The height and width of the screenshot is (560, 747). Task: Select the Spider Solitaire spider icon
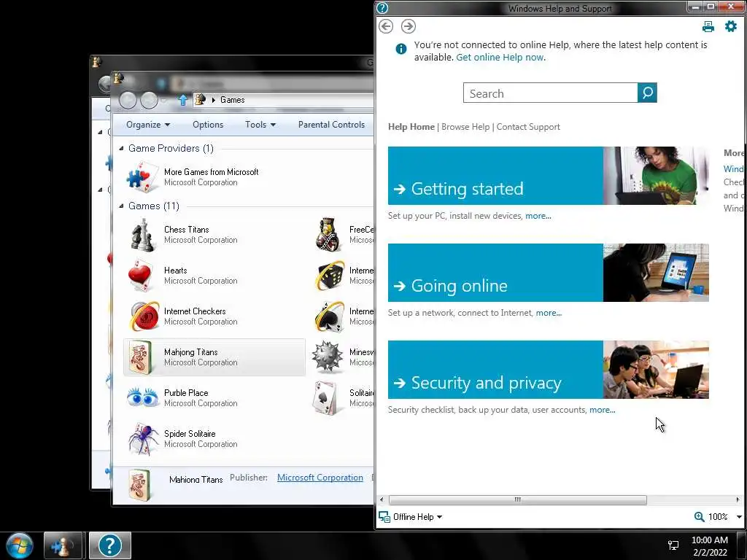(144, 438)
